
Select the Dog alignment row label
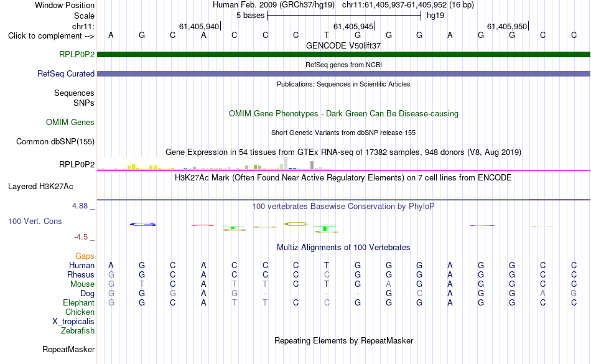[x=87, y=293]
